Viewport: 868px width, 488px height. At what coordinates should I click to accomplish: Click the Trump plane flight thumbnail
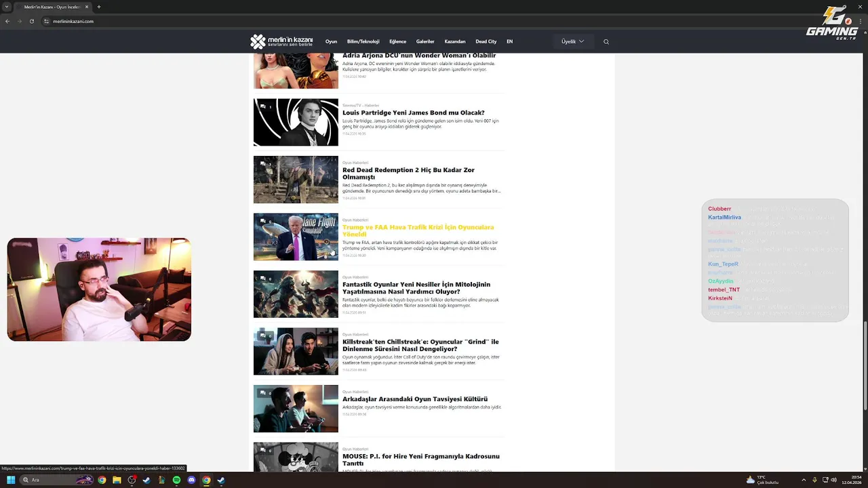[296, 237]
